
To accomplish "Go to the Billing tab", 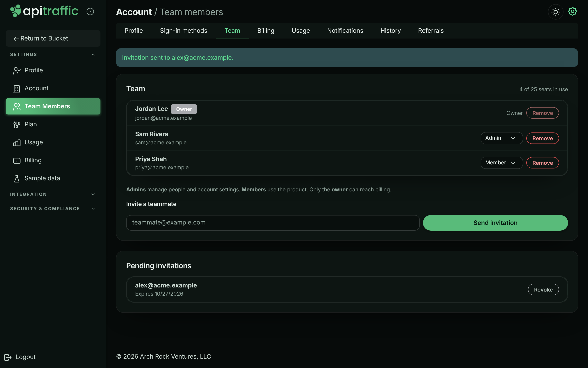I will tap(266, 31).
